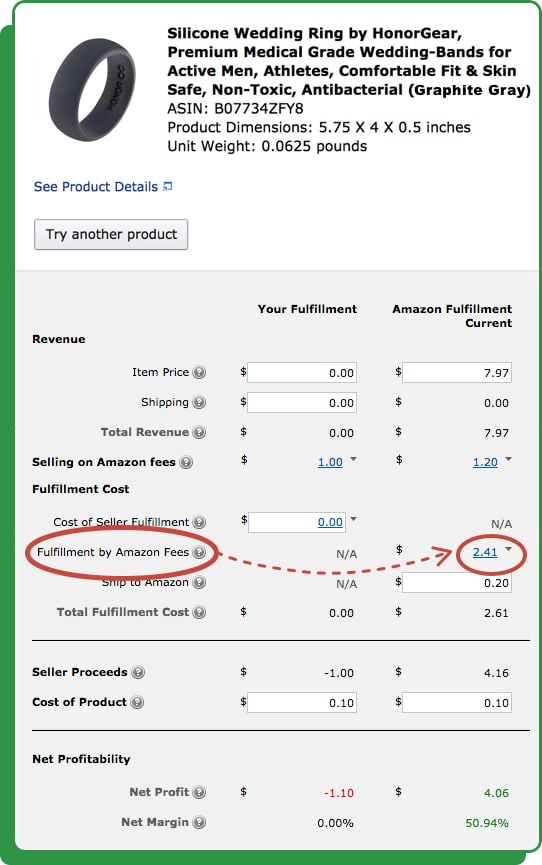Click the 0.00 Cost of Seller Fulfillment link
This screenshot has height=865, width=542.
(330, 522)
